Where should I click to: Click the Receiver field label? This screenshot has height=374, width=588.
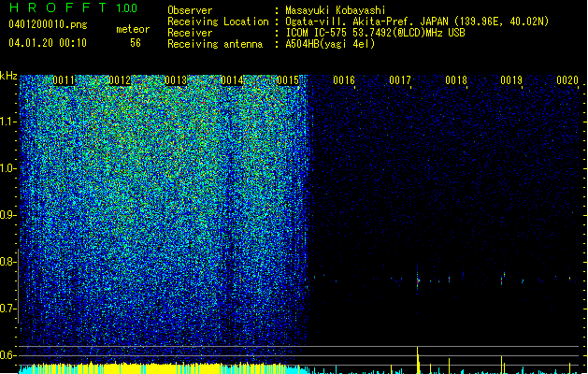(190, 33)
